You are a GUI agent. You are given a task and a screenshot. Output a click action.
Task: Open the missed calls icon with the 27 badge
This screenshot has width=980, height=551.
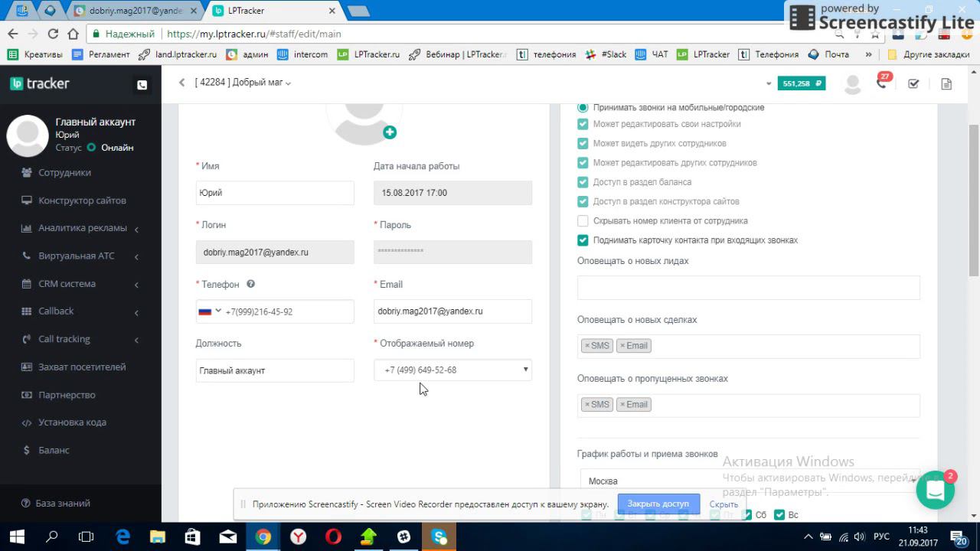tap(883, 83)
